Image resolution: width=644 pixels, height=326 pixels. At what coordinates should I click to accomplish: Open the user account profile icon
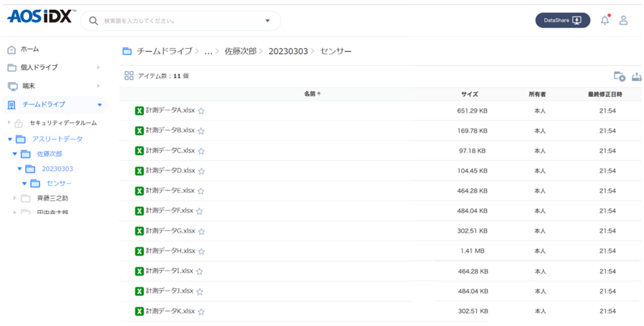(x=623, y=20)
